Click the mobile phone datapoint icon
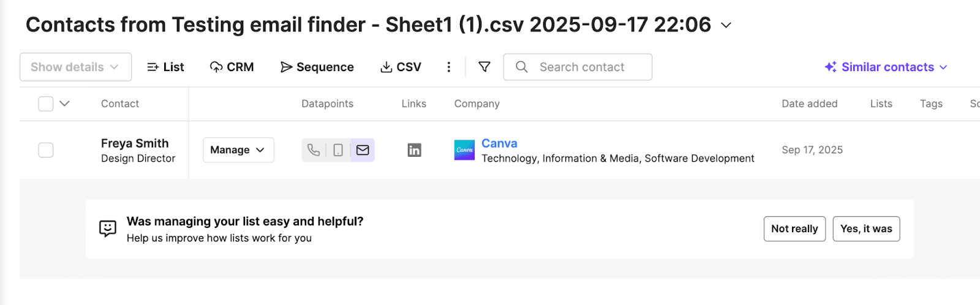Image resolution: width=980 pixels, height=305 pixels. coord(338,150)
